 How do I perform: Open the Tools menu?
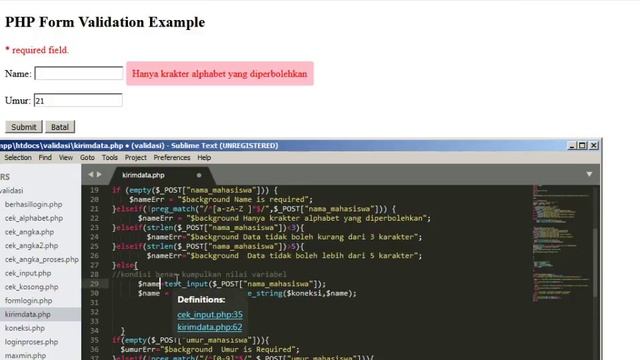[110, 158]
